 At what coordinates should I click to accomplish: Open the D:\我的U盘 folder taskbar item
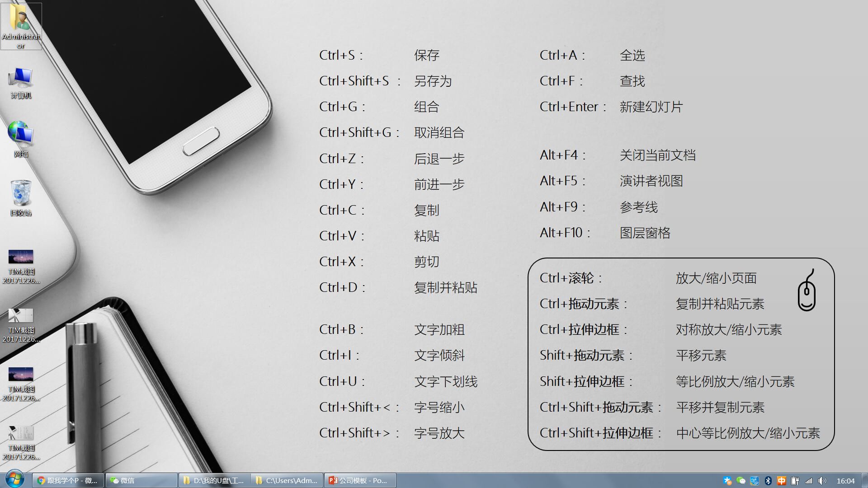[214, 480]
